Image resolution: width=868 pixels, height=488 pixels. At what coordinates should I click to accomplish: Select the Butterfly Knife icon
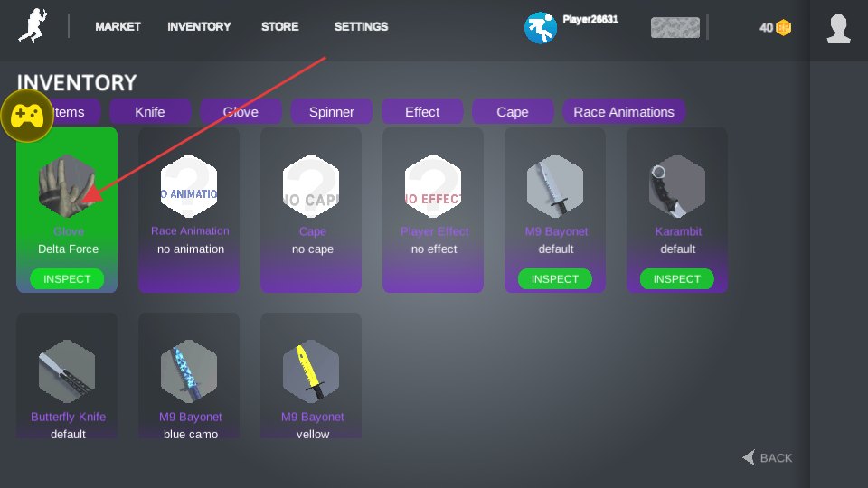tap(68, 371)
